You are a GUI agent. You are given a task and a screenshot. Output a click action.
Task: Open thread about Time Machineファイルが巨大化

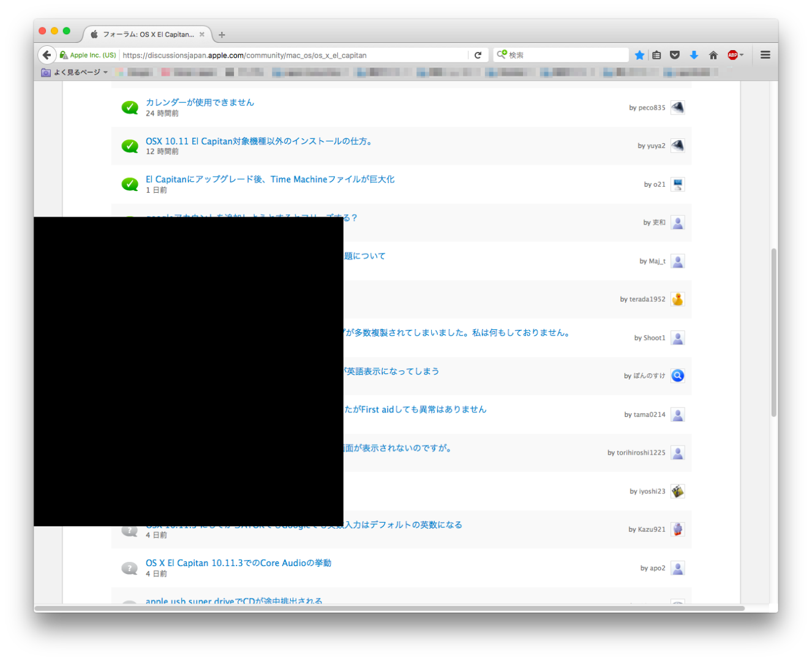(x=270, y=179)
